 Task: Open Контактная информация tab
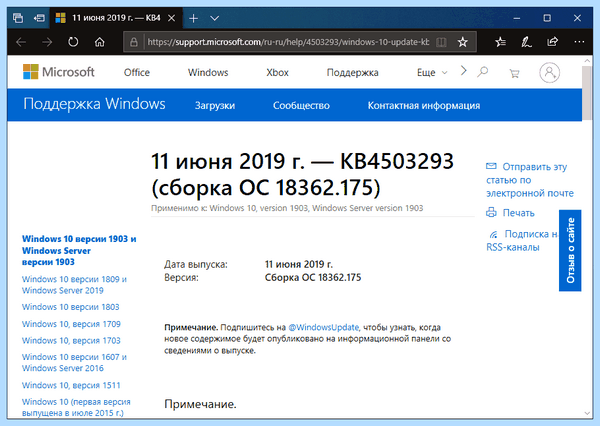[x=424, y=106]
